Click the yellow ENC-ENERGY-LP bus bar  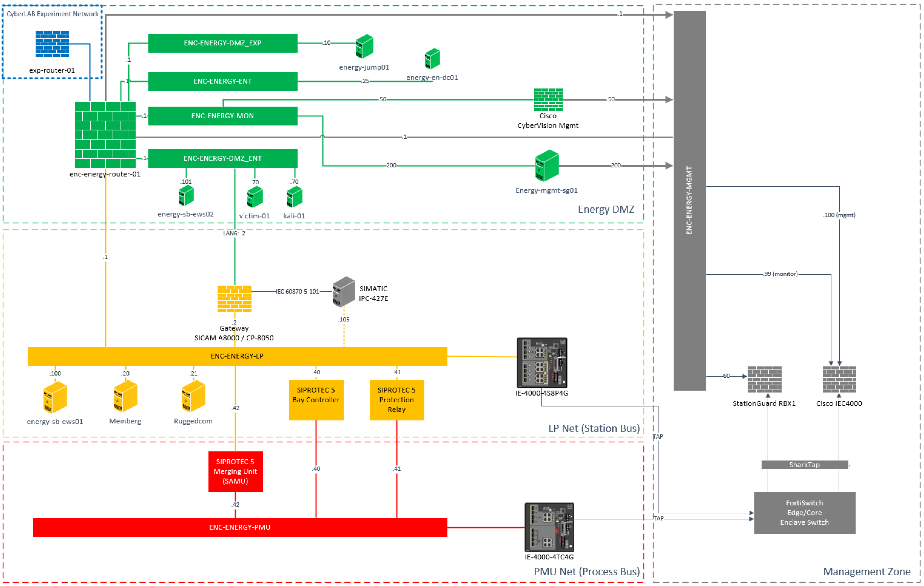click(x=237, y=356)
